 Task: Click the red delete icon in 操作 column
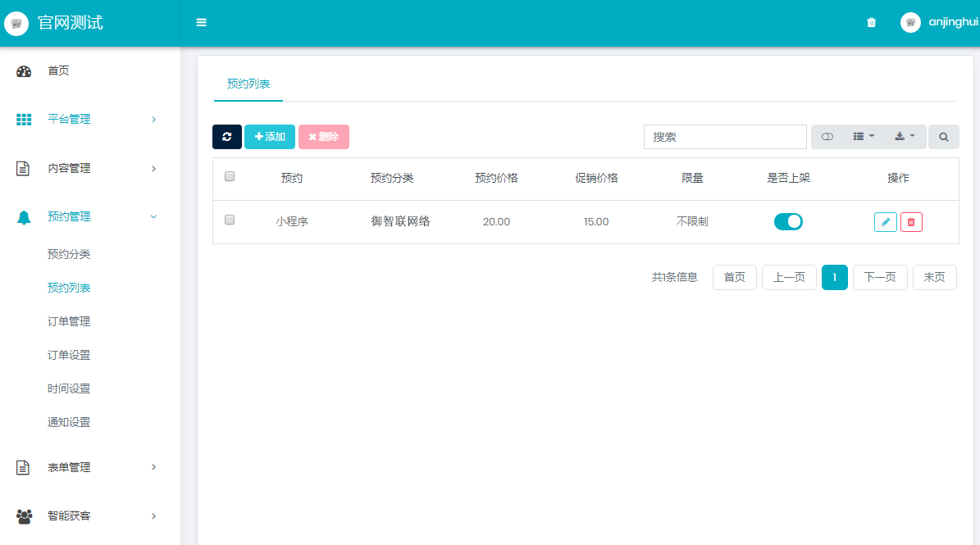click(911, 222)
